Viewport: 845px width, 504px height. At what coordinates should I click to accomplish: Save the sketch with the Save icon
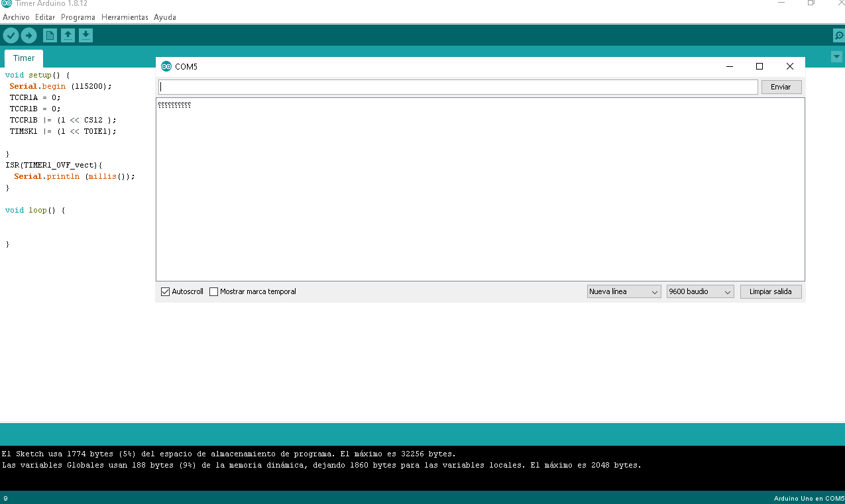tap(86, 36)
